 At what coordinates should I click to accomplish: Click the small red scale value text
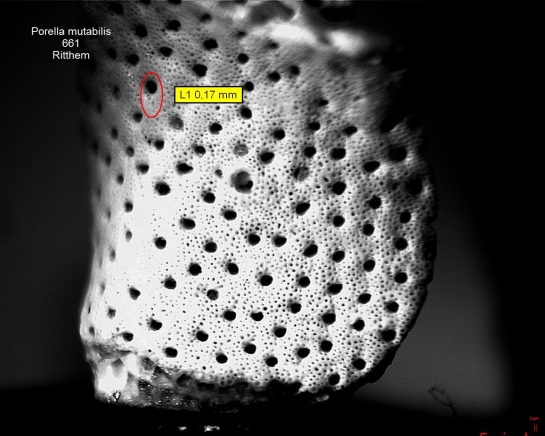(534, 418)
